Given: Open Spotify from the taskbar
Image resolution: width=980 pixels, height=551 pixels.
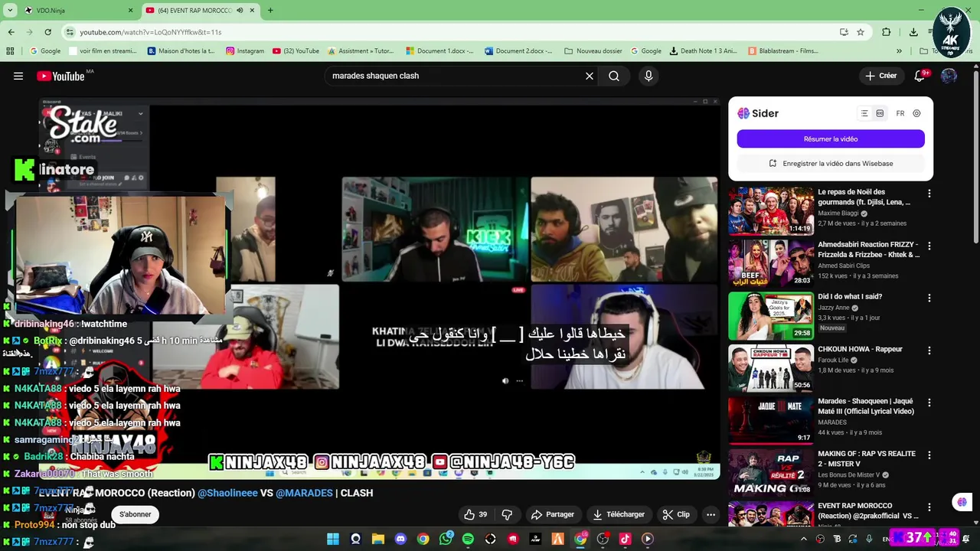Looking at the screenshot, I should [468, 539].
